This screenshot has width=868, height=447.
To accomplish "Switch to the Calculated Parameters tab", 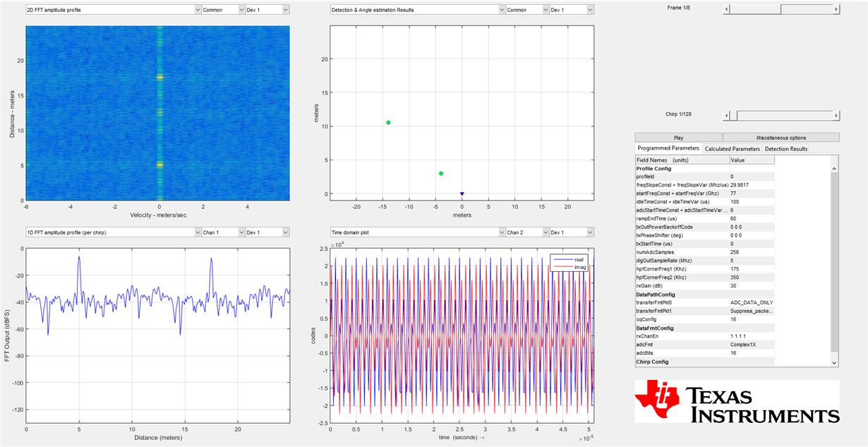I will pyautogui.click(x=733, y=149).
